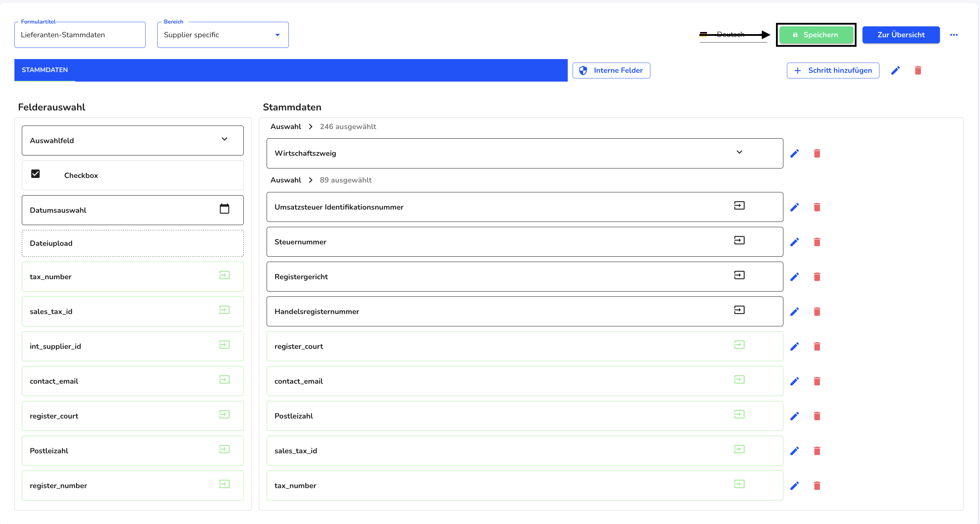
Task: Delete the Stammdaten sales_tax_id field
Action: coord(817,450)
